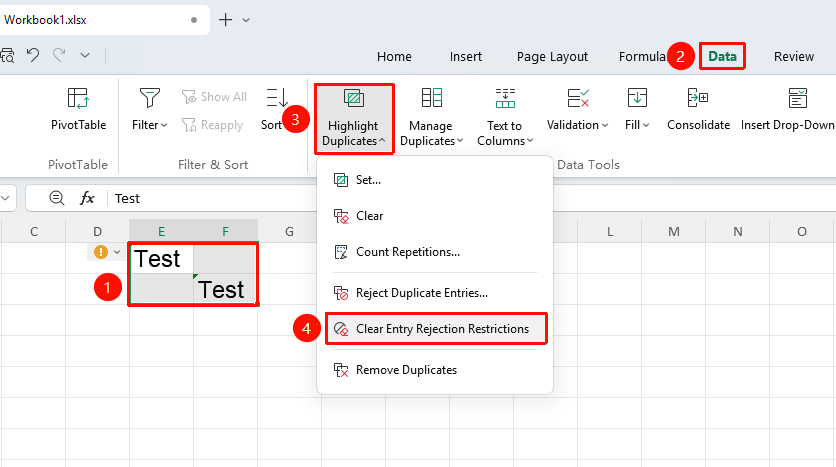836x467 pixels.
Task: Click the zoom magnifier in formula bar
Action: pos(57,198)
